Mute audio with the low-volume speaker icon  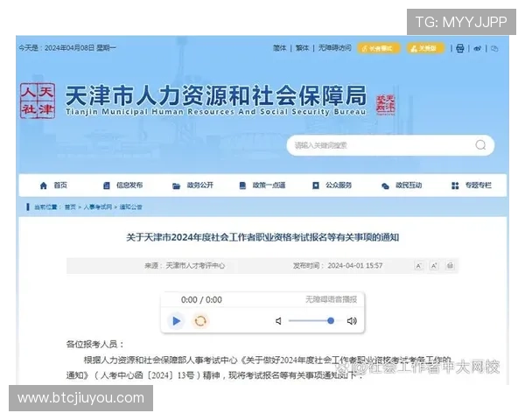(278, 321)
